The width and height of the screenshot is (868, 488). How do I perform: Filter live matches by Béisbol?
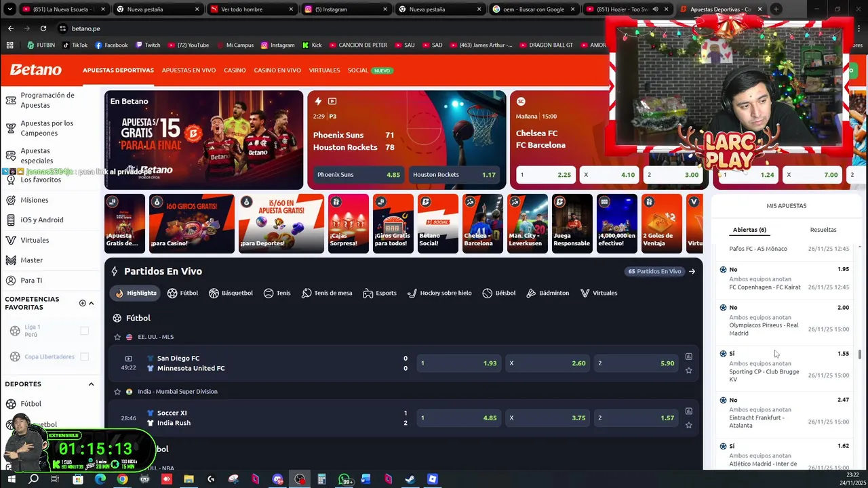[x=499, y=293]
